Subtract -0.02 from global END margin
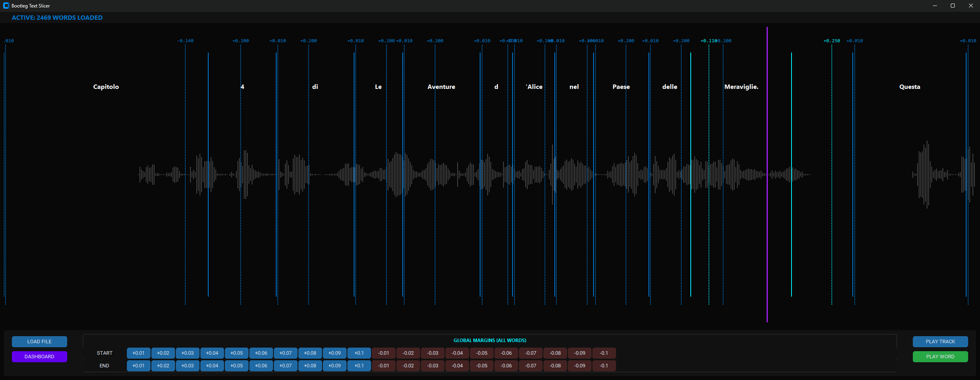This screenshot has height=380, width=980. tap(408, 366)
